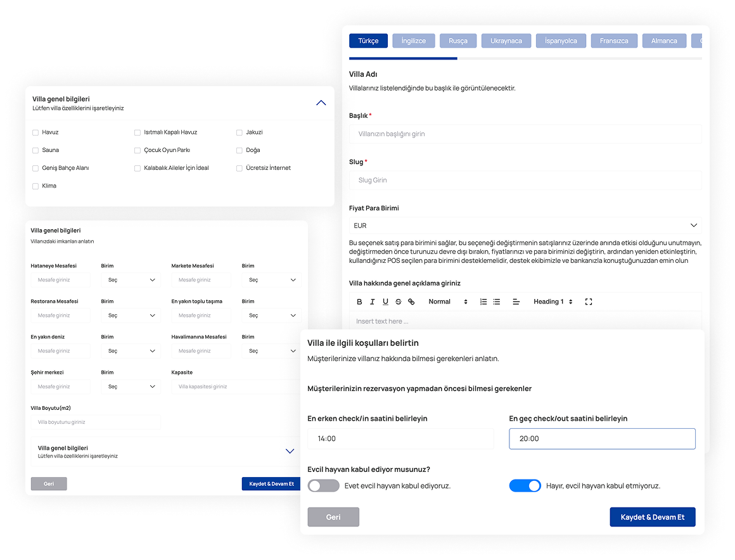Apply strikethrough formatting in the editor
This screenshot has height=560, width=735.
point(398,302)
